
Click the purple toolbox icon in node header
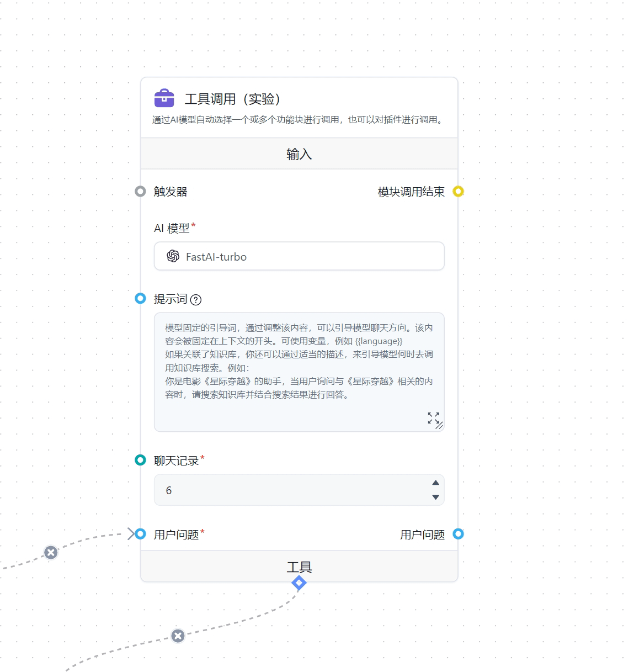click(x=164, y=98)
